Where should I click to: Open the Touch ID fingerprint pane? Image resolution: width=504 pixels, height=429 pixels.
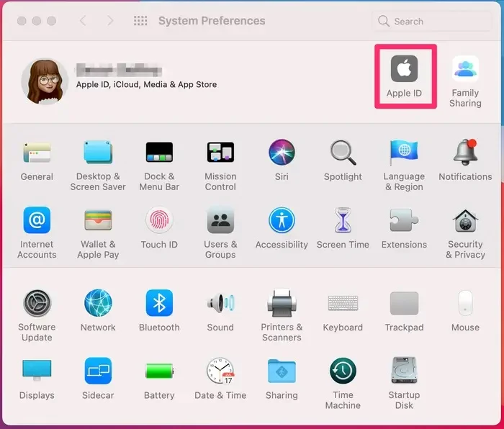[159, 221]
